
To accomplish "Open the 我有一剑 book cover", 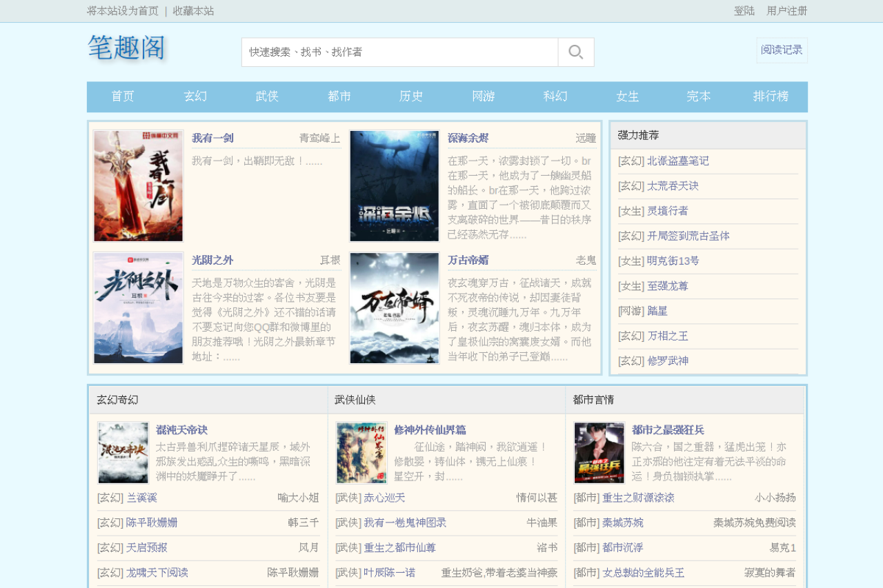I will [x=139, y=186].
